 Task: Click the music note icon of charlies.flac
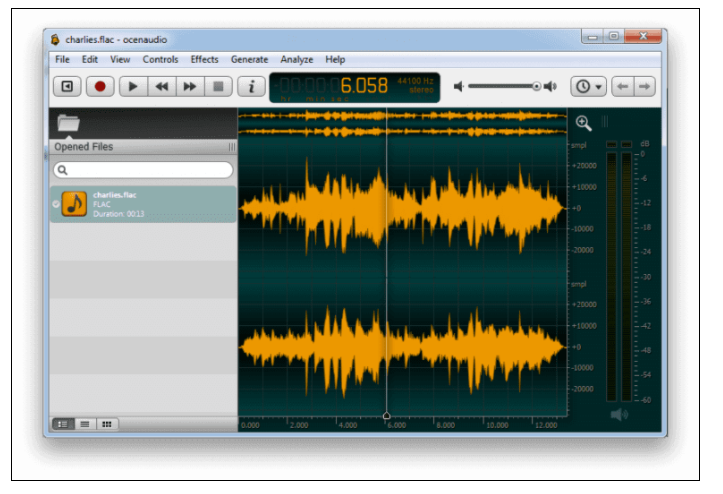[x=74, y=204]
